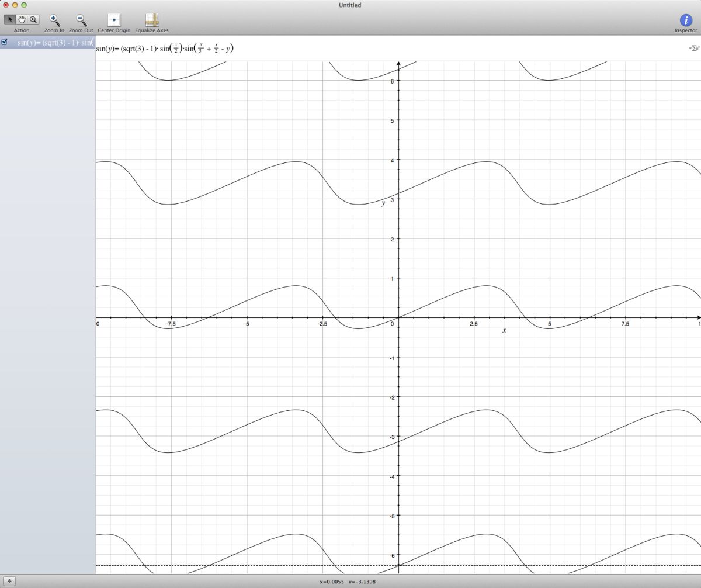Open the sigma symbols palette button
Viewport: 701px width, 588px height.
point(694,49)
